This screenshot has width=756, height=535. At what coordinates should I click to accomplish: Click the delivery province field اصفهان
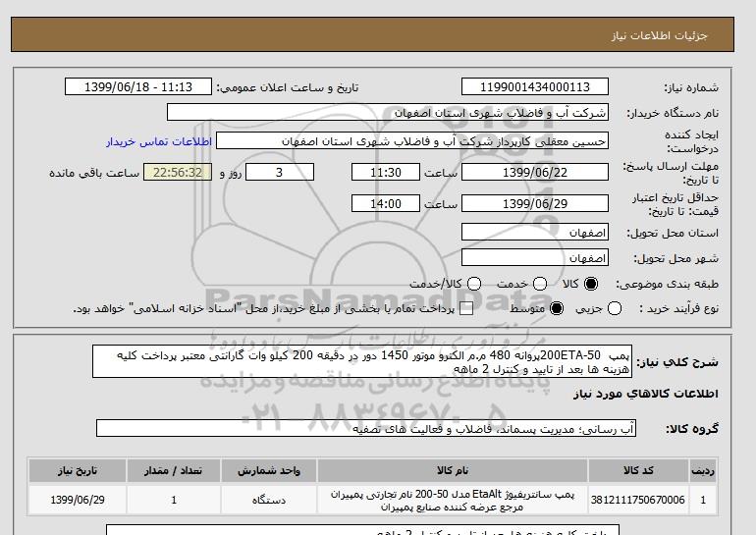click(535, 233)
